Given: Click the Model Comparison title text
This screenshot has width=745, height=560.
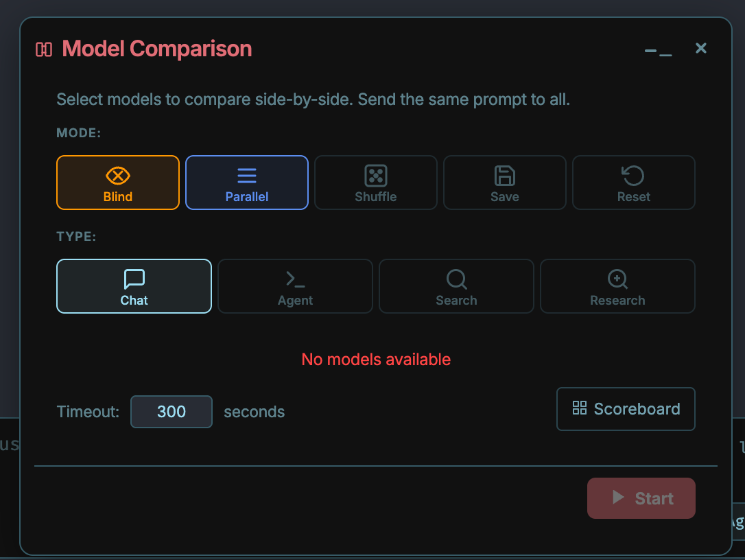Looking at the screenshot, I should (157, 49).
